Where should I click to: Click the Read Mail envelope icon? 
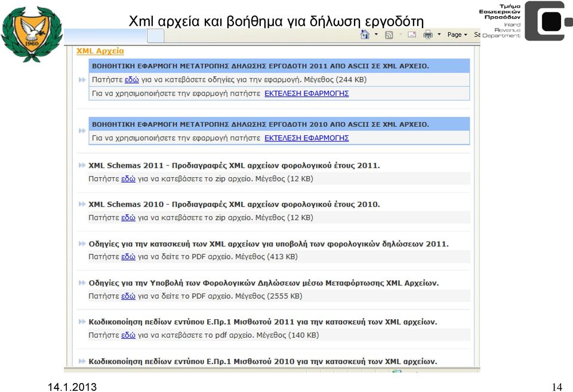[x=412, y=35]
